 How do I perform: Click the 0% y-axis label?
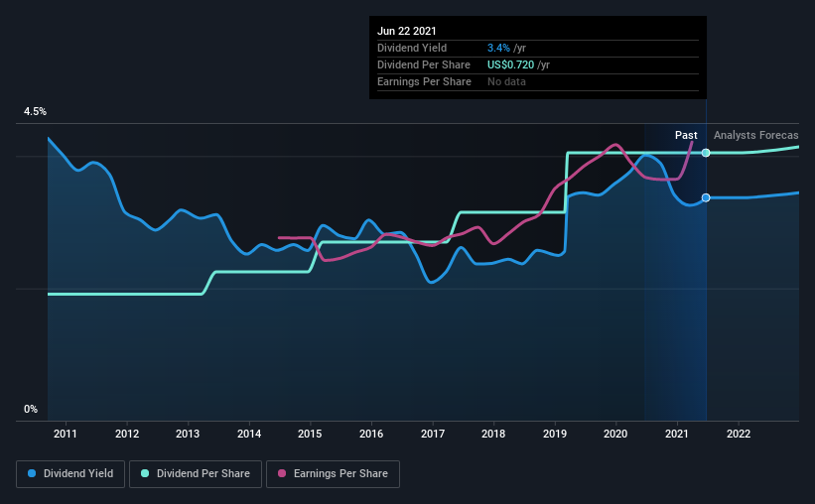31,409
